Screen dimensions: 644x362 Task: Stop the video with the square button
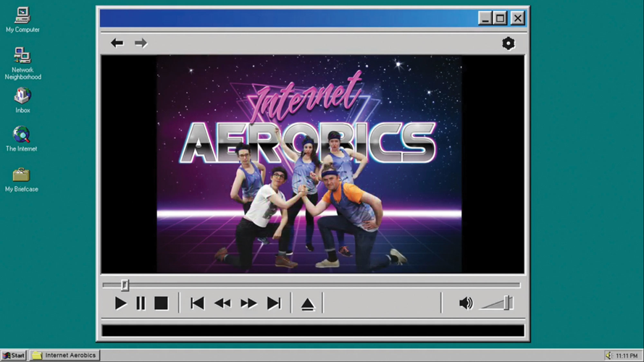pos(161,303)
